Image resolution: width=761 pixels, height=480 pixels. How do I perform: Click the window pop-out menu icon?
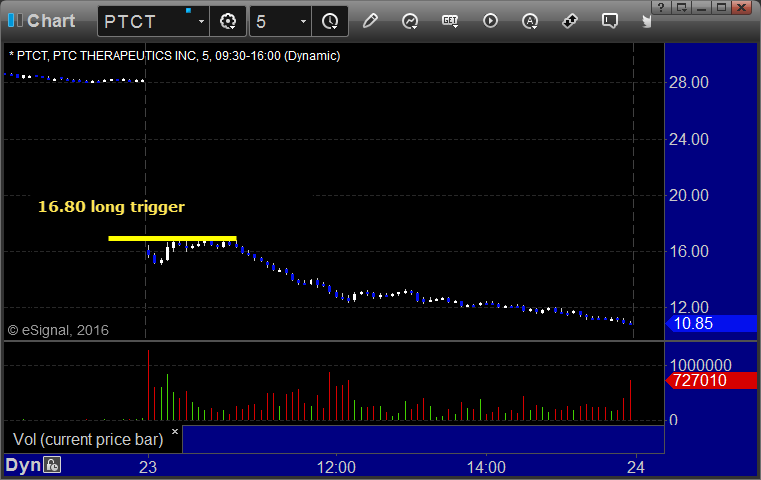coord(681,7)
